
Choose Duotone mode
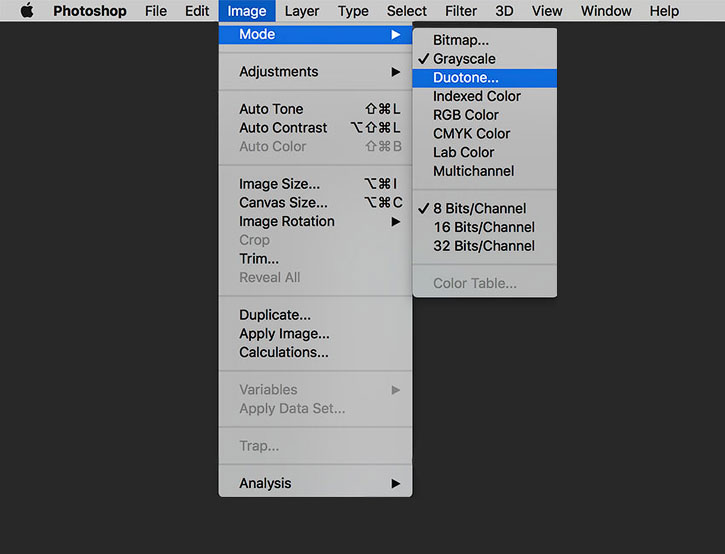click(x=485, y=78)
